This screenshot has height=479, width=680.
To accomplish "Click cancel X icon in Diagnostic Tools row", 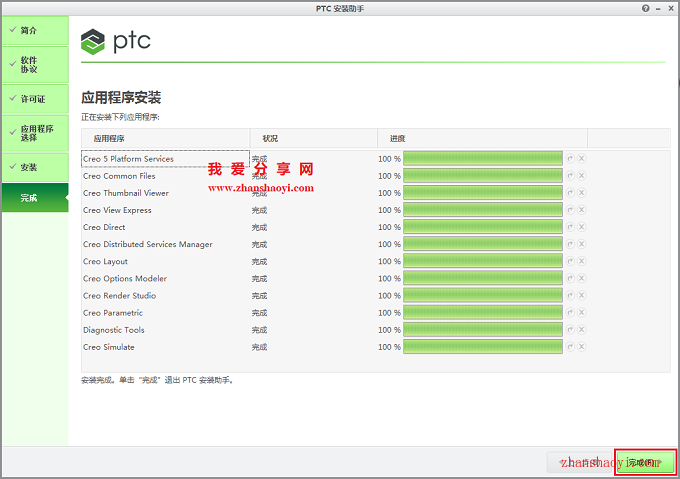I will click(582, 330).
